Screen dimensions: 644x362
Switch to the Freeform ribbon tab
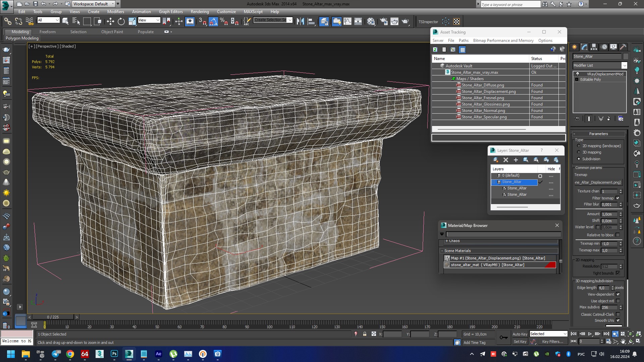(x=48, y=32)
